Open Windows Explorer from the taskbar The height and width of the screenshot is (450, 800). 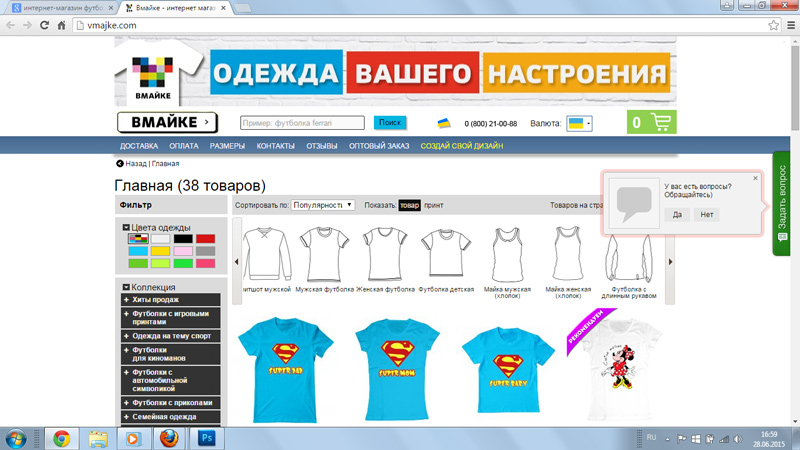point(97,438)
